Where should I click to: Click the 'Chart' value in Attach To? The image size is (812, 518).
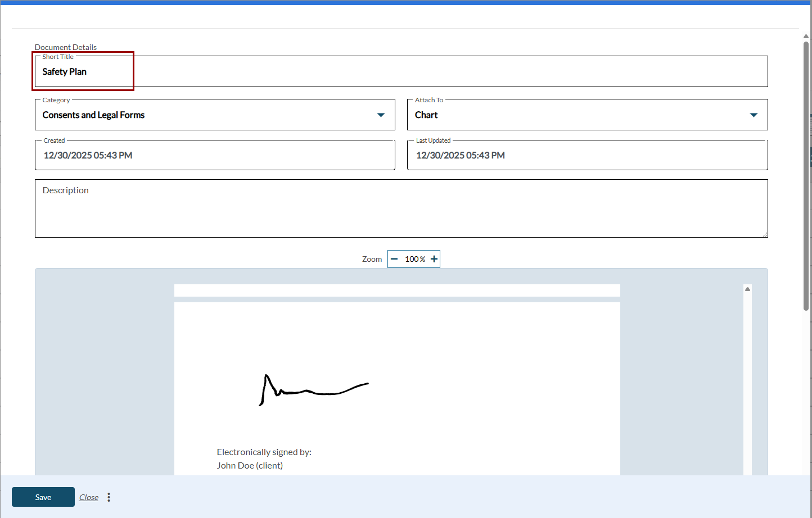coord(426,115)
